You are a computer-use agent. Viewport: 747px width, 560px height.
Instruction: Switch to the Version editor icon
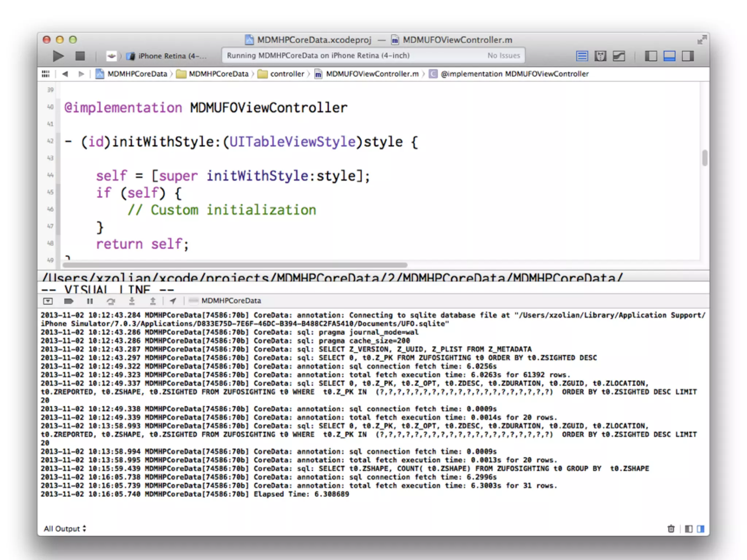click(x=619, y=56)
